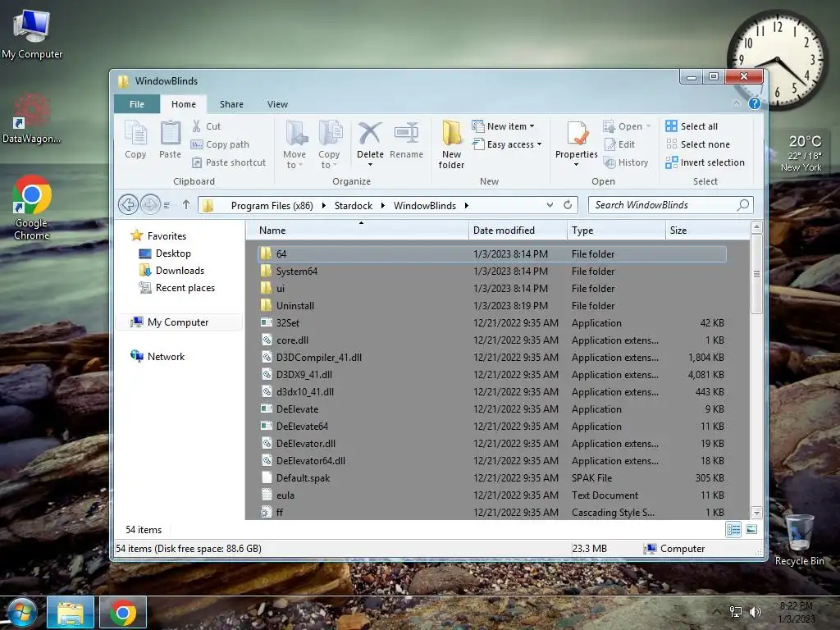Viewport: 840px width, 630px height.
Task: Click the Edit button in Open group
Action: point(620,144)
